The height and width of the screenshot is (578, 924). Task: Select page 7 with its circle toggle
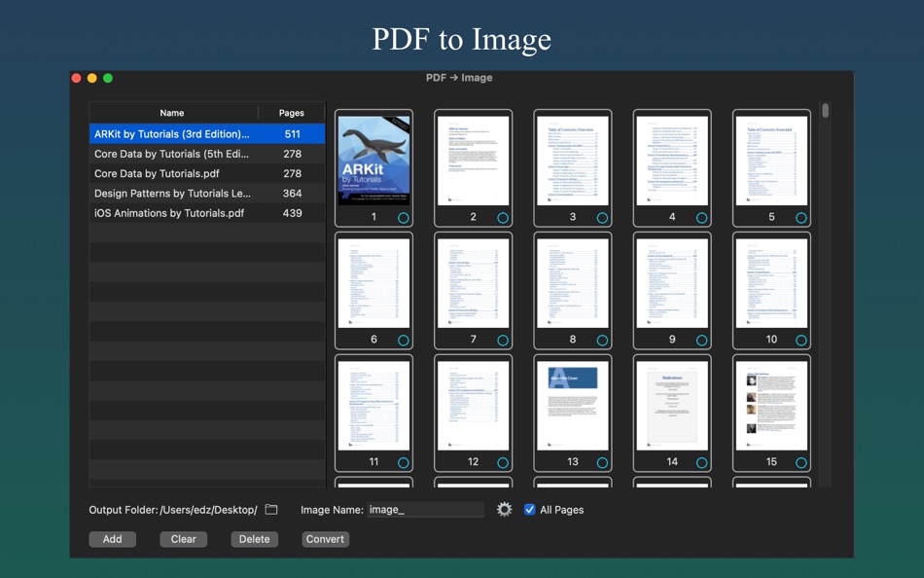coord(503,341)
